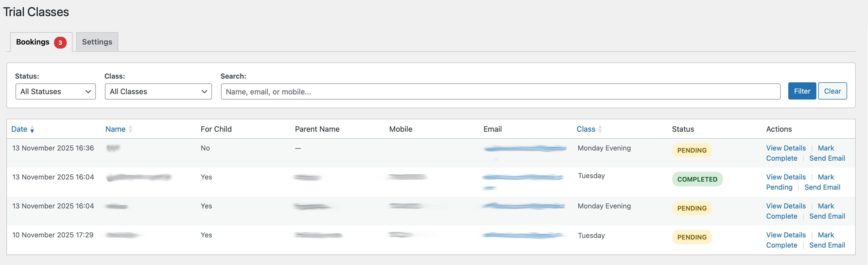Click the PENDING status badge on first row
868x265 pixels.
[x=692, y=150]
